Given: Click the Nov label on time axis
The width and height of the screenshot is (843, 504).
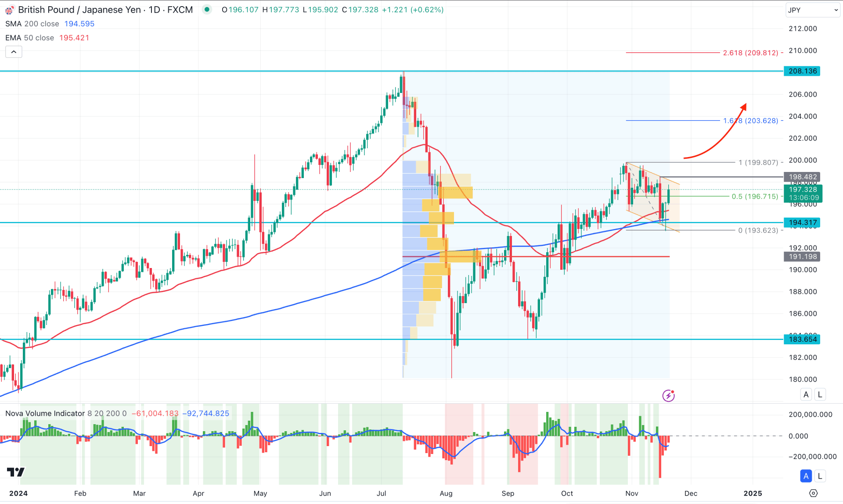Looking at the screenshot, I should point(632,493).
